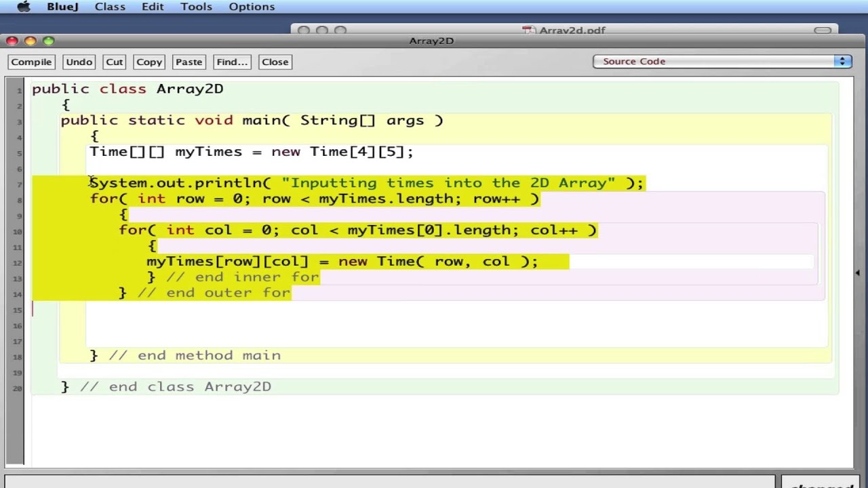This screenshot has width=868, height=488.
Task: Click the text 'public class Array2D'
Action: pos(127,89)
